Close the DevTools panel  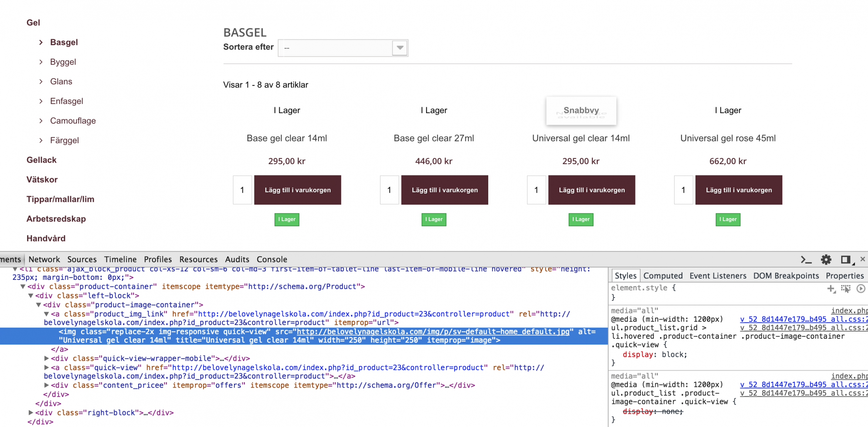pyautogui.click(x=863, y=259)
